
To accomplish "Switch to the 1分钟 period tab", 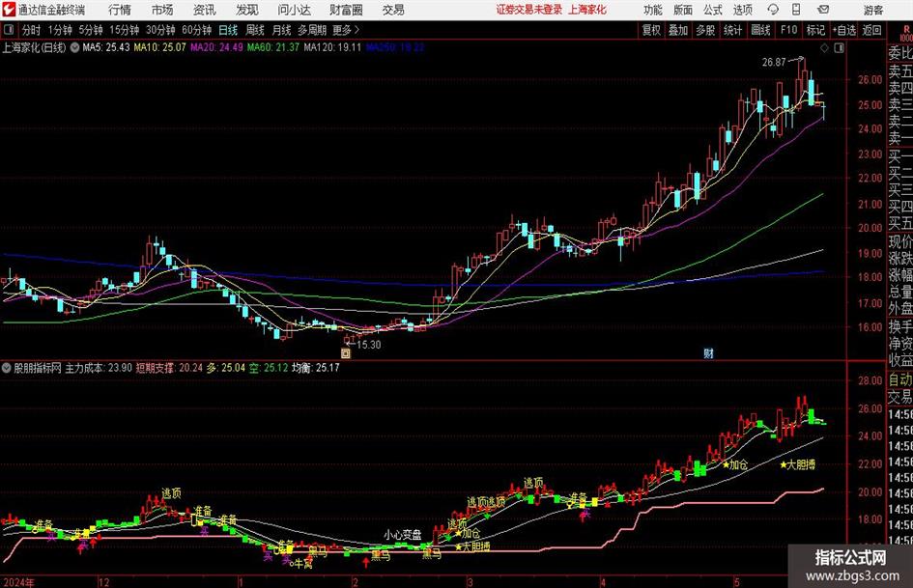I will 60,30.
